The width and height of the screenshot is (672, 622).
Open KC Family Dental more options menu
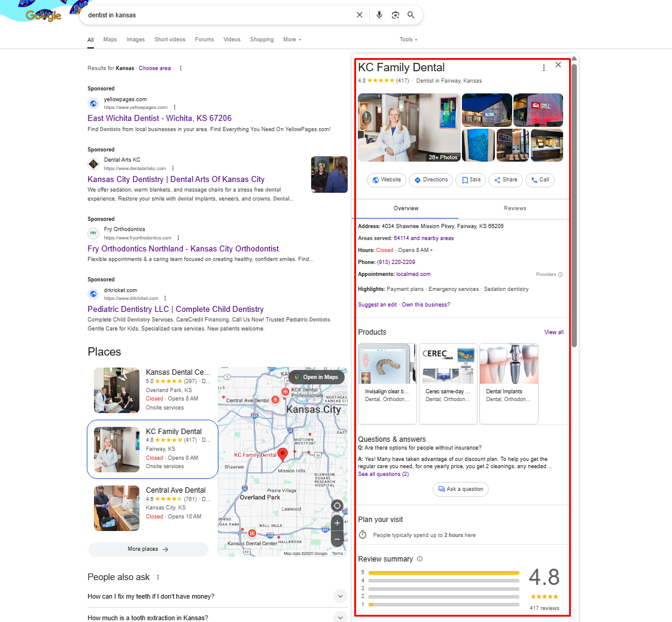(543, 68)
